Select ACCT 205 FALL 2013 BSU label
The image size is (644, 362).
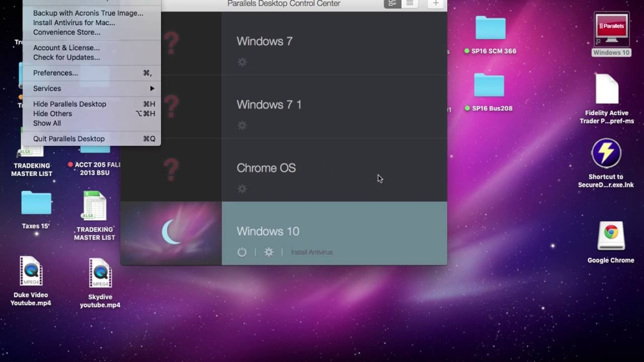(x=95, y=169)
